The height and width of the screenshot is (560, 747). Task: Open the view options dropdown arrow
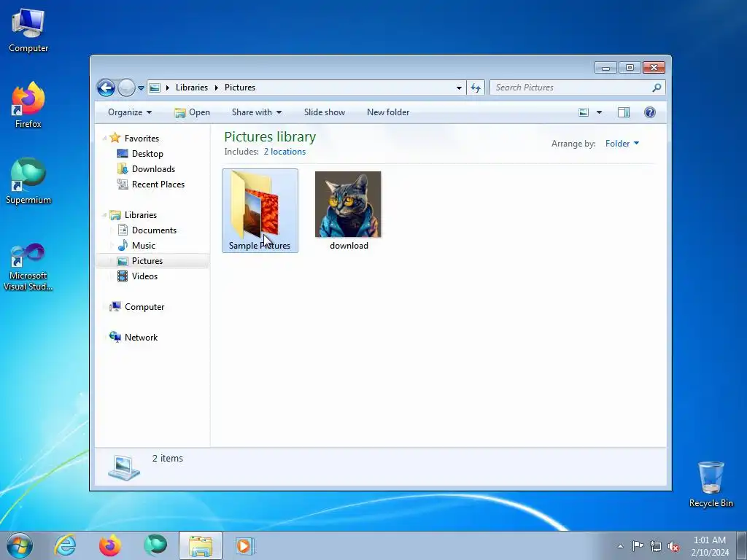coord(600,113)
